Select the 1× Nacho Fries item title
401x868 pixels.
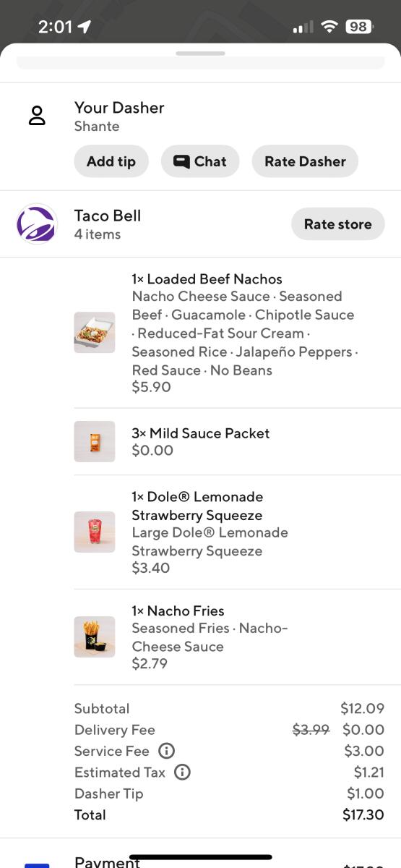[178, 611]
